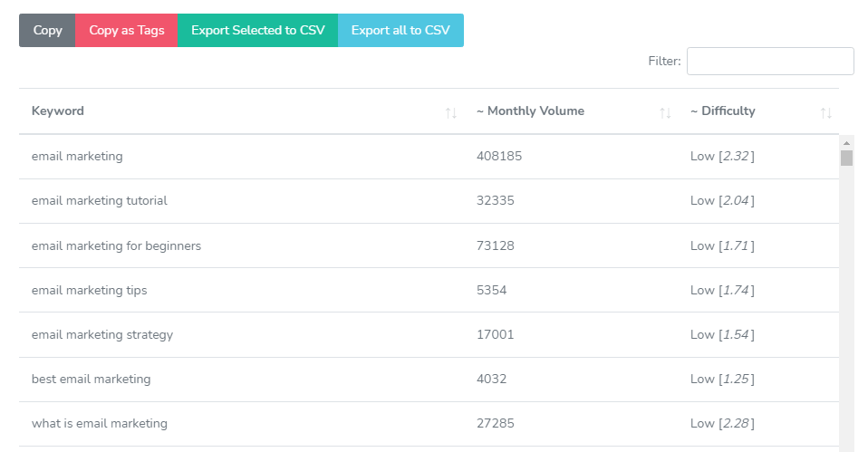Select the "email marketing tips" row
Screen dimensions: 868x452
tap(89, 290)
